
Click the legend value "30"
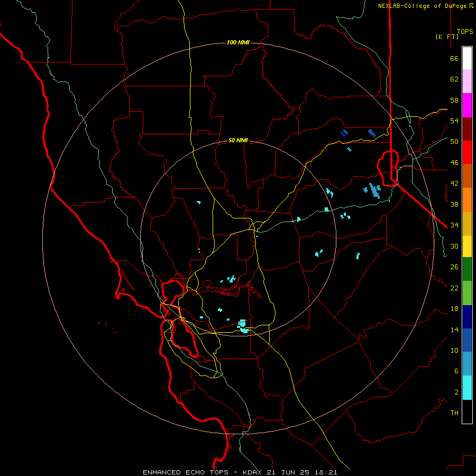click(454, 246)
